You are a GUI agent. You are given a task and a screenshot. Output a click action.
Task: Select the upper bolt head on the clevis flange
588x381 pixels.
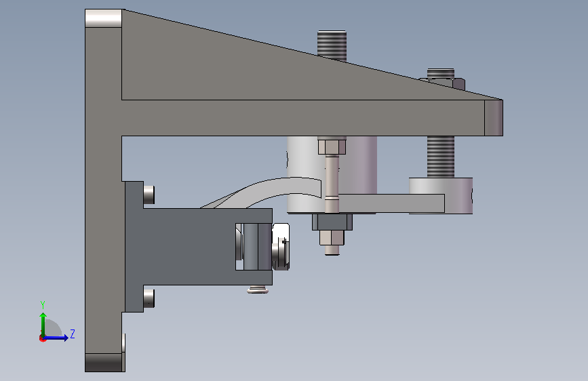(149, 195)
